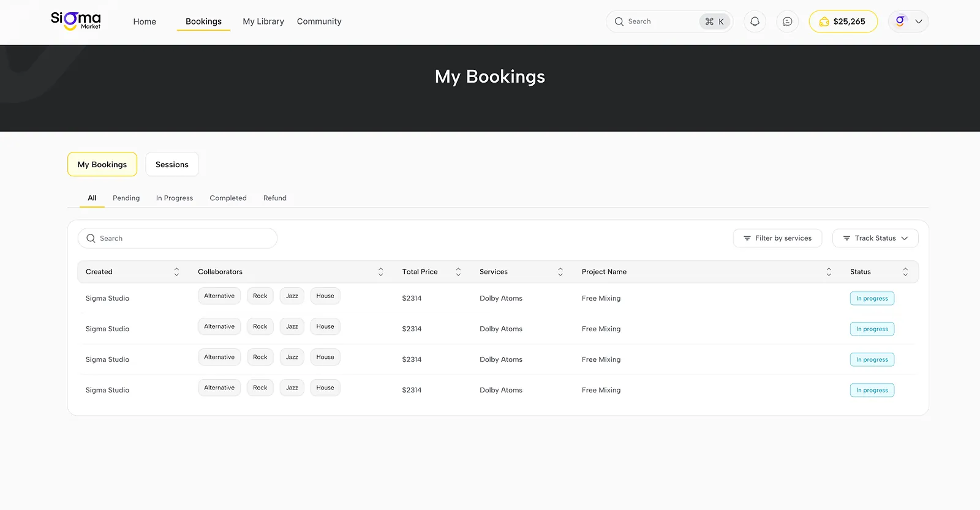This screenshot has width=980, height=510.
Task: Go to the Home page
Action: click(x=145, y=21)
